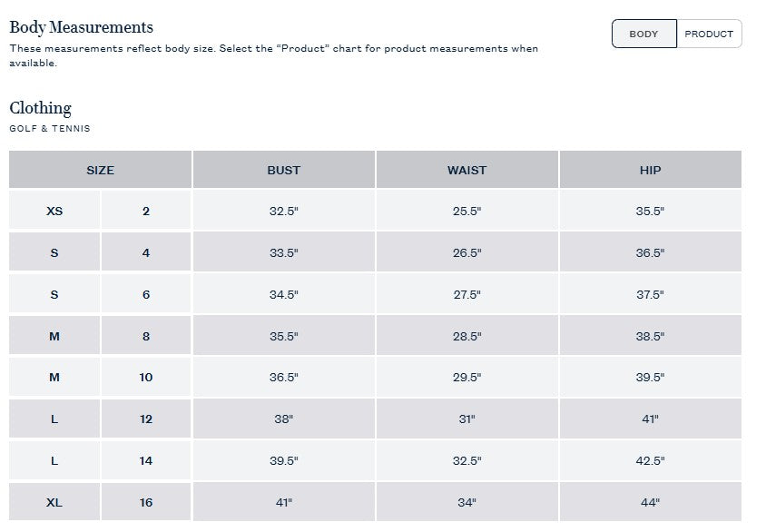766x532 pixels.
Task: Click numeric size 2 cell
Action: click(x=146, y=211)
